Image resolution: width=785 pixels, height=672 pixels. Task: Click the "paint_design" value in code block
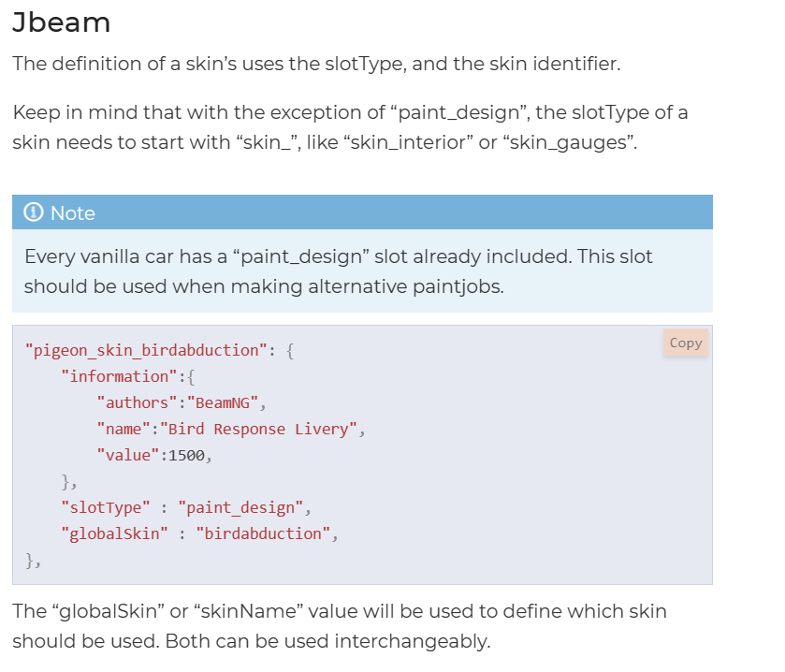239,508
